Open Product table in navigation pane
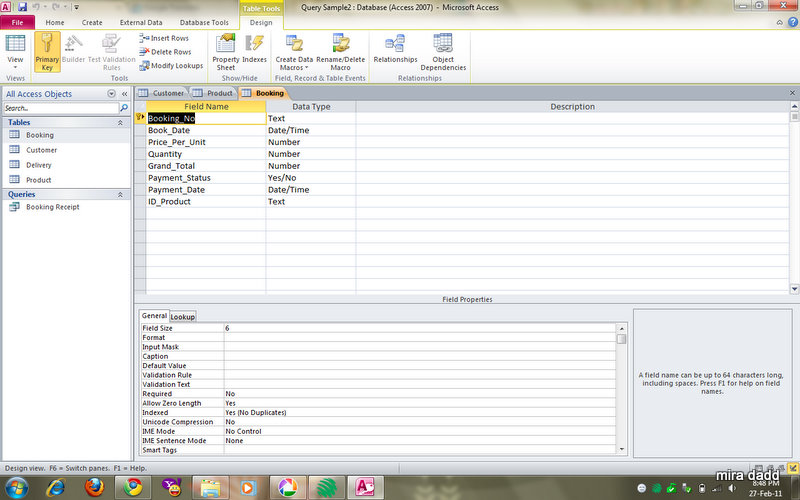This screenshot has width=800, height=500. [39, 180]
